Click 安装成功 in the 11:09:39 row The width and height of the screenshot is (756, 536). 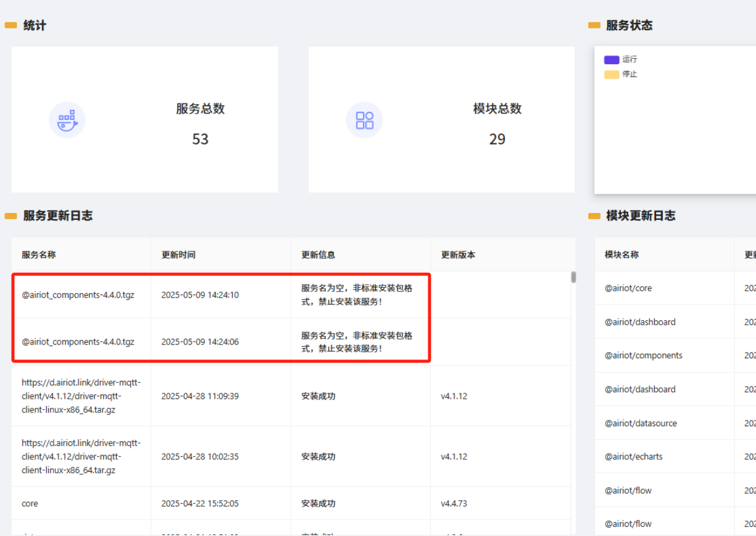coord(318,396)
